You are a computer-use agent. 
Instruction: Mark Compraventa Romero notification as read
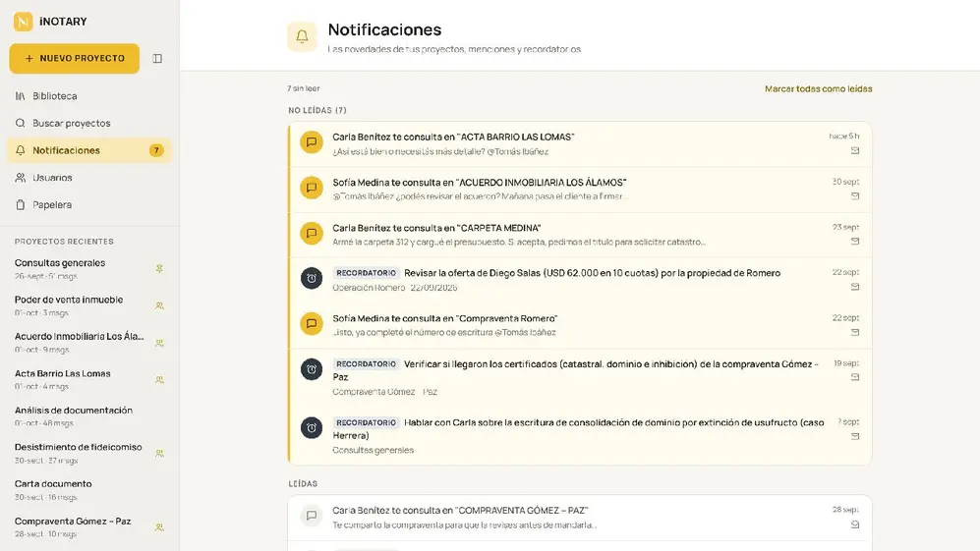click(855, 332)
